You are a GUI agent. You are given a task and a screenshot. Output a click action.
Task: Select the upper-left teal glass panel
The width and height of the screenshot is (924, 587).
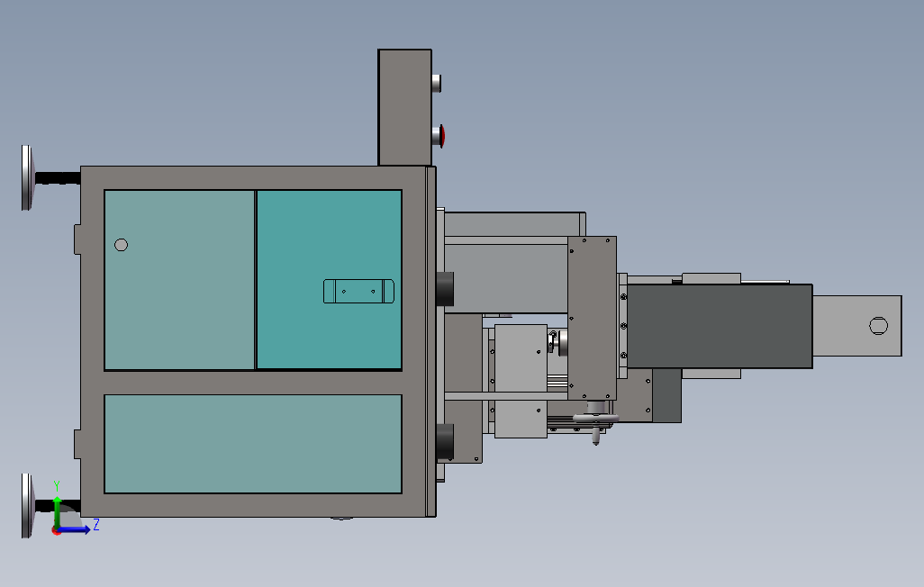pyautogui.click(x=179, y=280)
